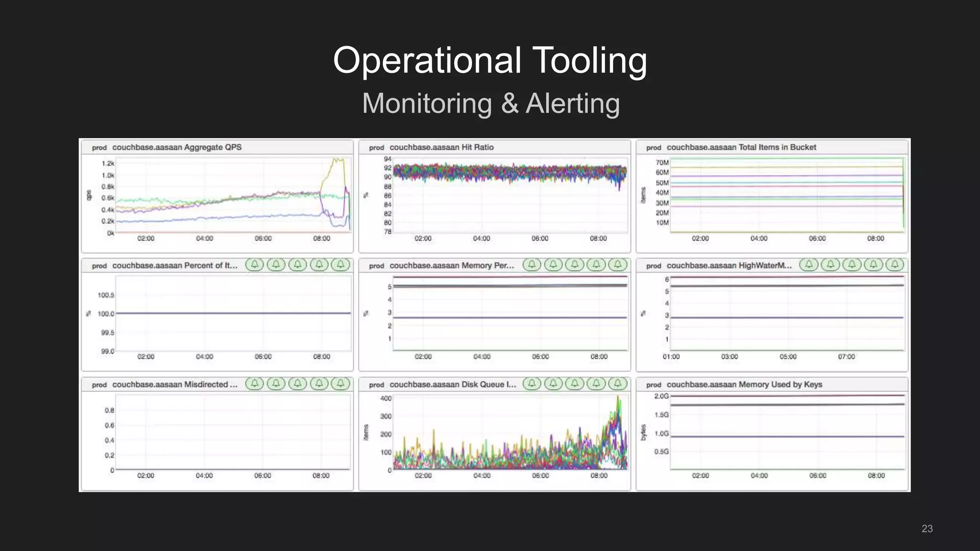
Task: Click last alert bell in Misdirected panel
Action: [x=341, y=384]
